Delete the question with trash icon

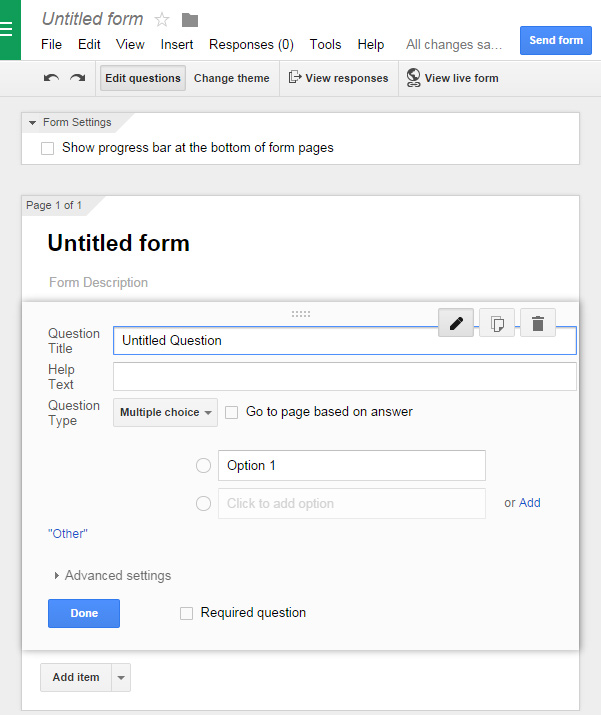click(x=538, y=323)
